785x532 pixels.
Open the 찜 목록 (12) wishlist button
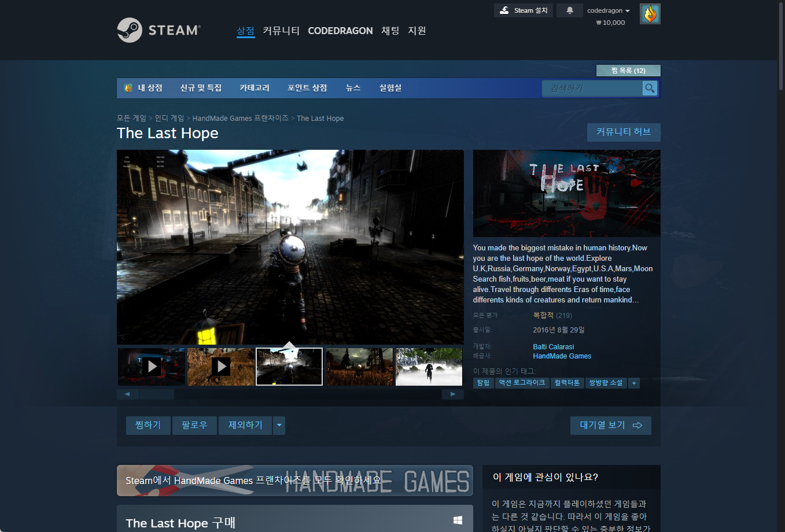[x=628, y=71]
